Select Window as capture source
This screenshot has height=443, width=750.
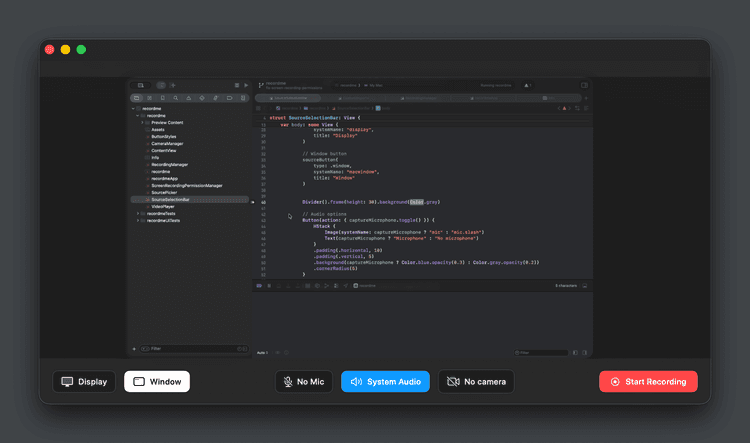coord(157,381)
